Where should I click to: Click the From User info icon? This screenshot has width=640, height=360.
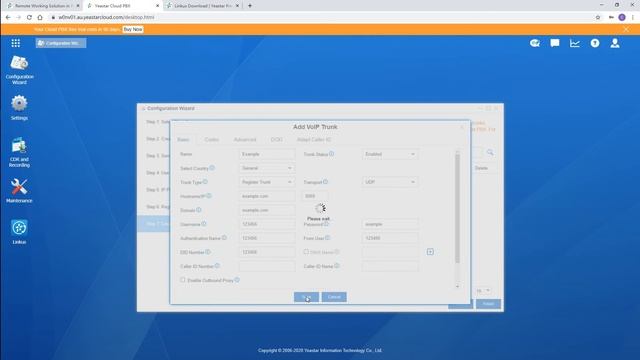327,238
